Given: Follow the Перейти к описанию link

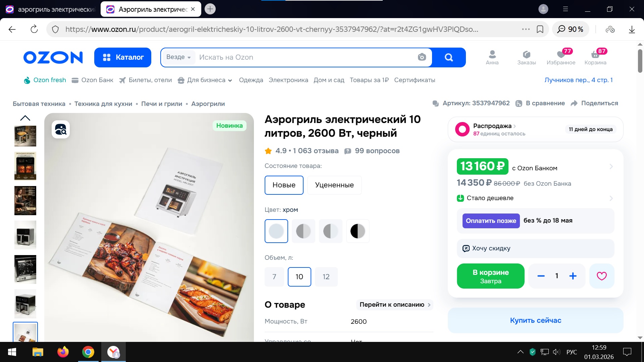Looking at the screenshot, I should tap(394, 305).
